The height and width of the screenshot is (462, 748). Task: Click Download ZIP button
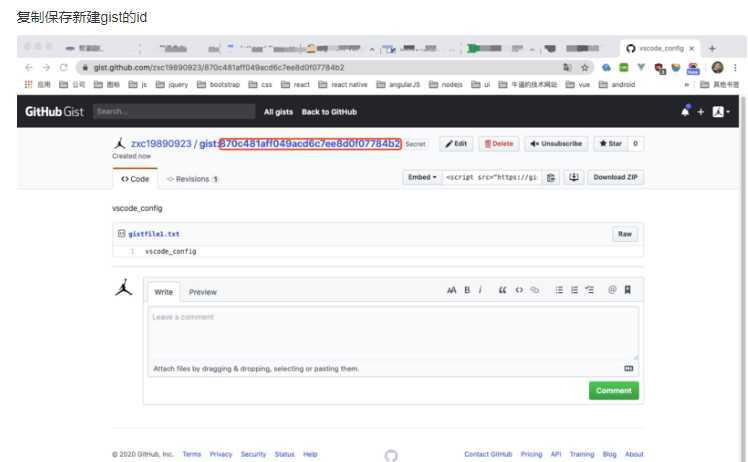click(x=615, y=178)
